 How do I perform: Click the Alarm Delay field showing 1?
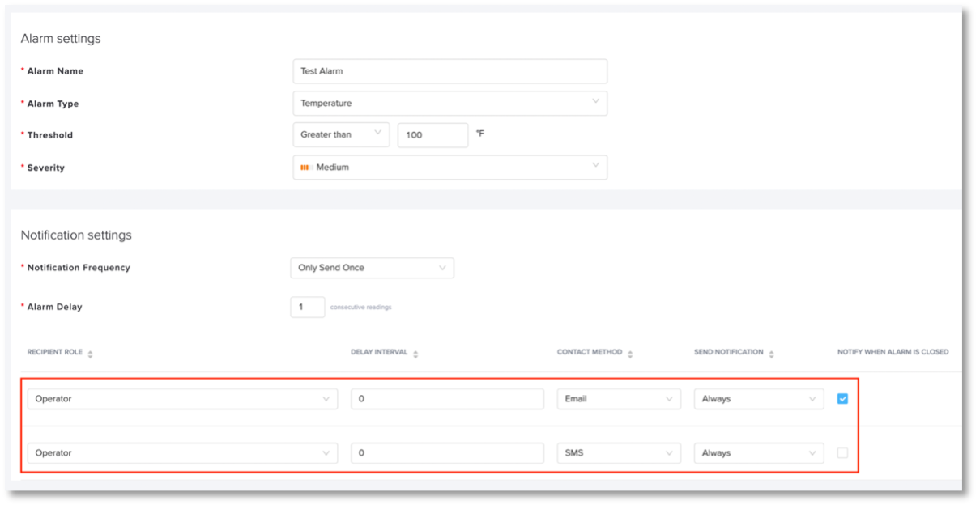pyautogui.click(x=308, y=307)
